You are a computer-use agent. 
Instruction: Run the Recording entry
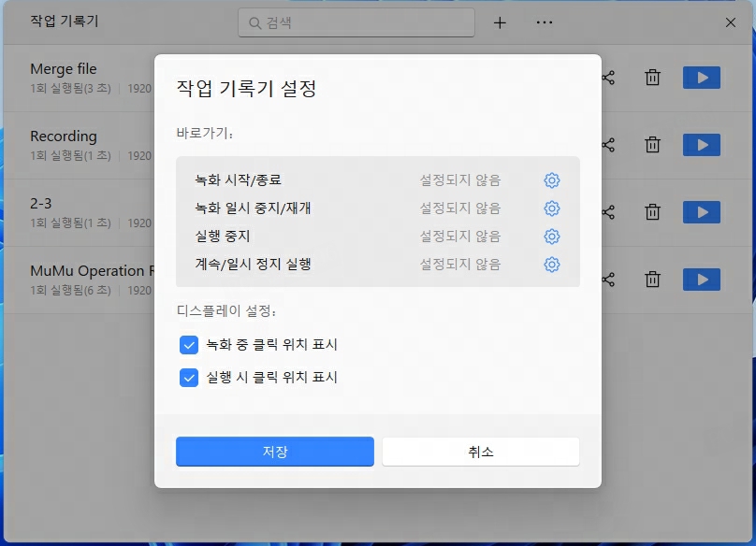[x=702, y=145]
